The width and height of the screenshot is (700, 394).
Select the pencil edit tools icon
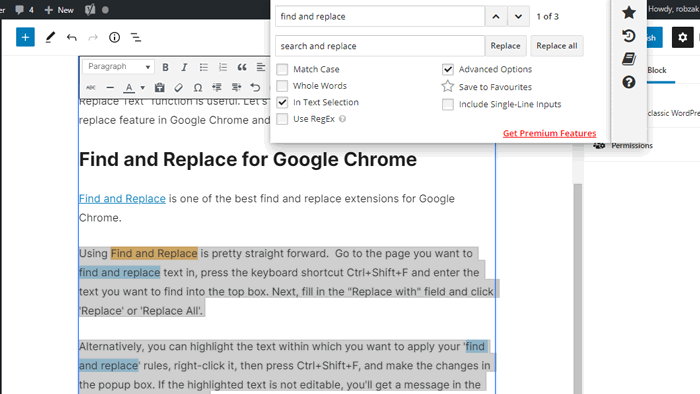click(50, 37)
